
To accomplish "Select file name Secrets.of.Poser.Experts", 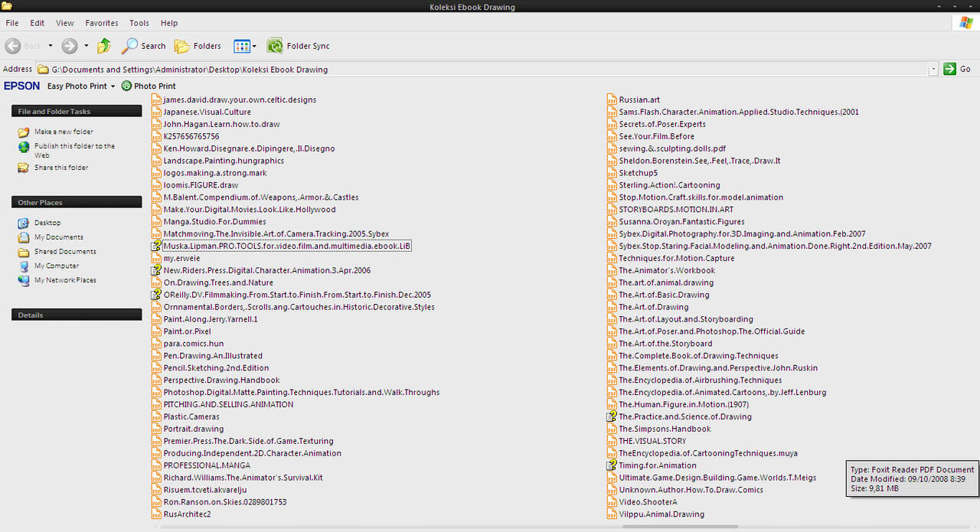I will (662, 124).
